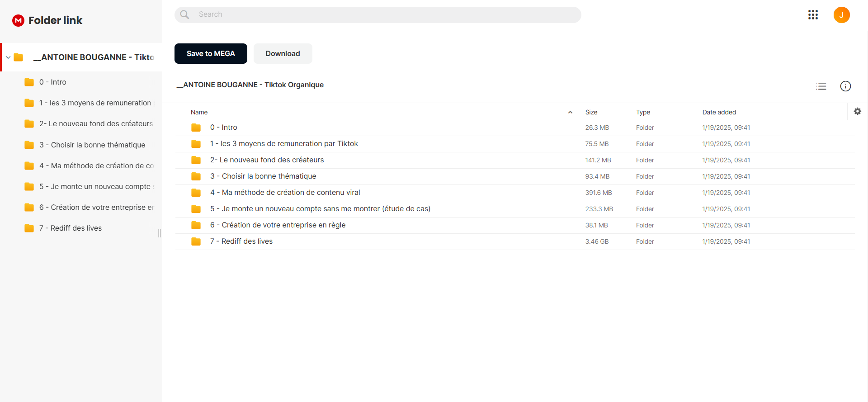Focus the Search input field
Image resolution: width=868 pixels, height=402 pixels.
click(x=377, y=14)
